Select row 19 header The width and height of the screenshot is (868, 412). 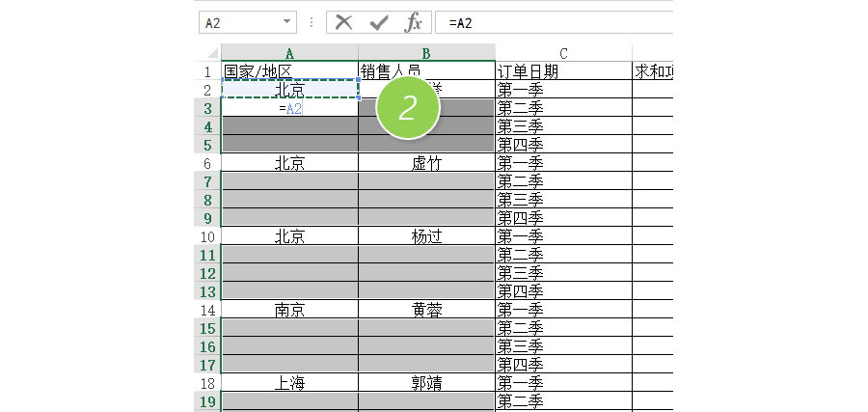[207, 401]
